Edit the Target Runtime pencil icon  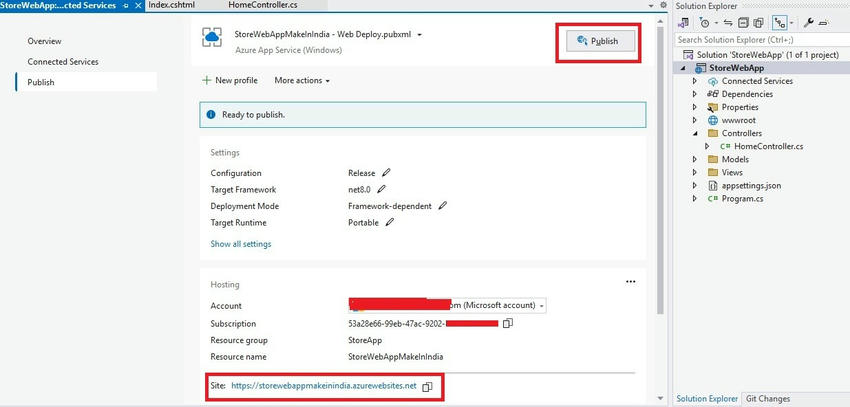tap(389, 222)
